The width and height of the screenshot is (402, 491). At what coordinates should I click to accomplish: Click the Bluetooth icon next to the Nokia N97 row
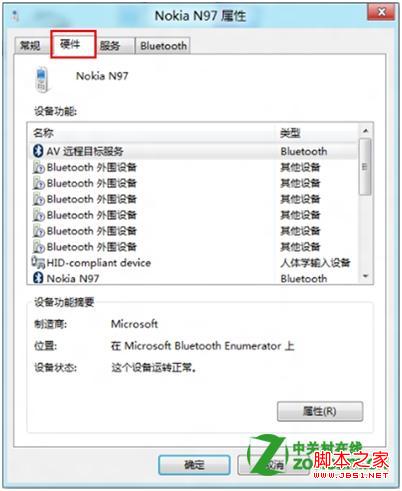pos(38,278)
